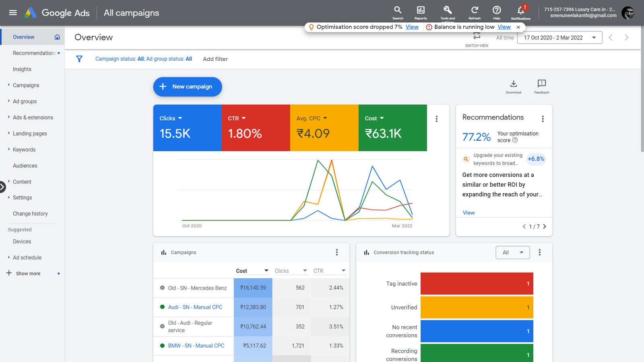This screenshot has width=644, height=362.
Task: Open the Recommendations card three-dot menu
Action: tap(543, 119)
